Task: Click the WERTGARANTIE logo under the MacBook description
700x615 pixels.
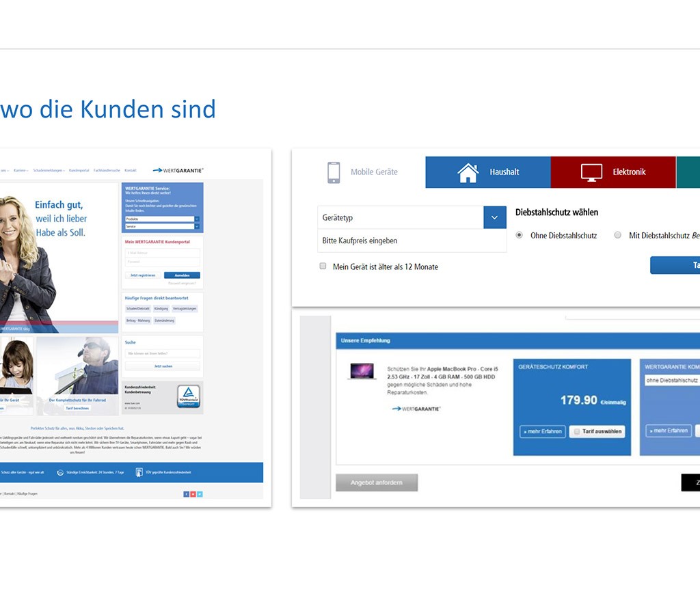Action: tap(416, 409)
